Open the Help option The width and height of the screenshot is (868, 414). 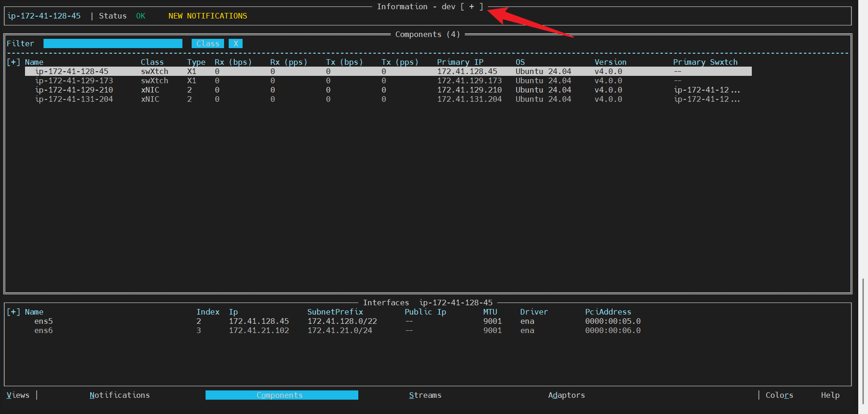[x=831, y=395]
